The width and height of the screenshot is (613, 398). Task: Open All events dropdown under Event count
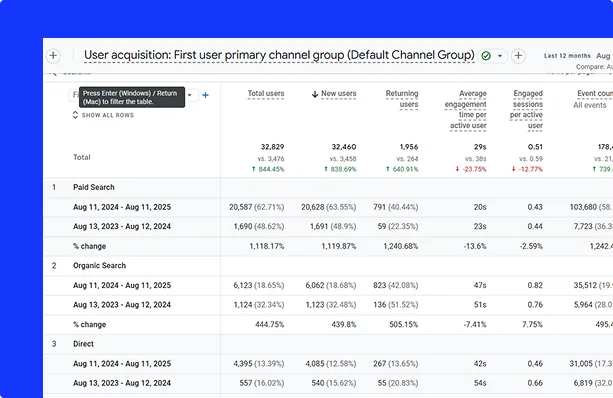tap(590, 105)
